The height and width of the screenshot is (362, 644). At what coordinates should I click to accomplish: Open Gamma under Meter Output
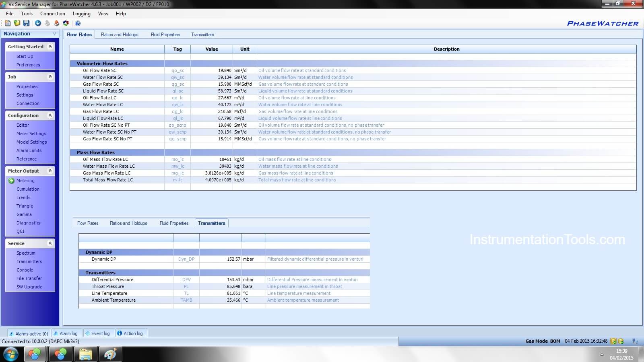point(24,214)
